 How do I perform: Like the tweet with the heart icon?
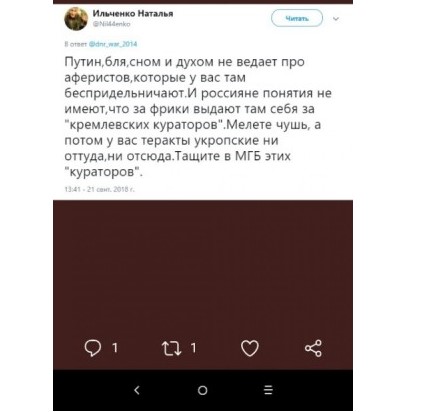pos(250,348)
